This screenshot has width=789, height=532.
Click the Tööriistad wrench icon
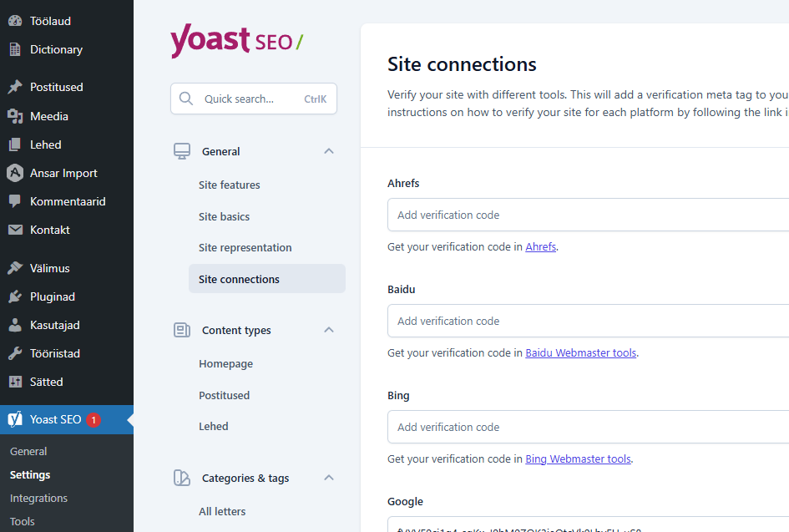tap(15, 353)
